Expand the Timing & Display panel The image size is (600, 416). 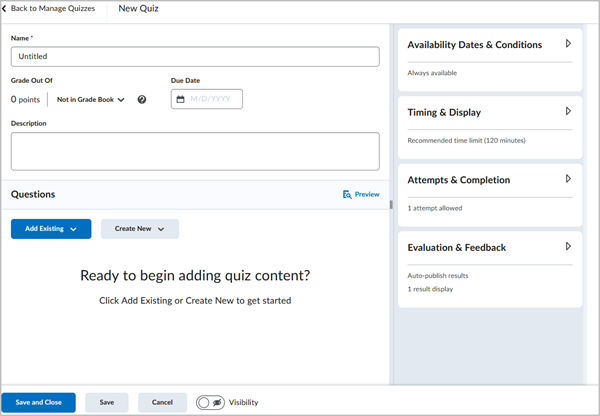coord(568,111)
